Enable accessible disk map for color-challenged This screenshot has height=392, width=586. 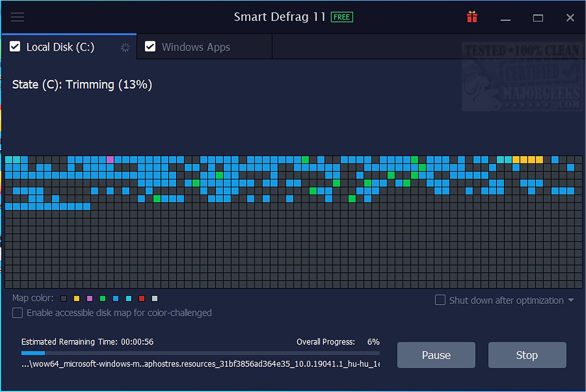click(x=18, y=313)
